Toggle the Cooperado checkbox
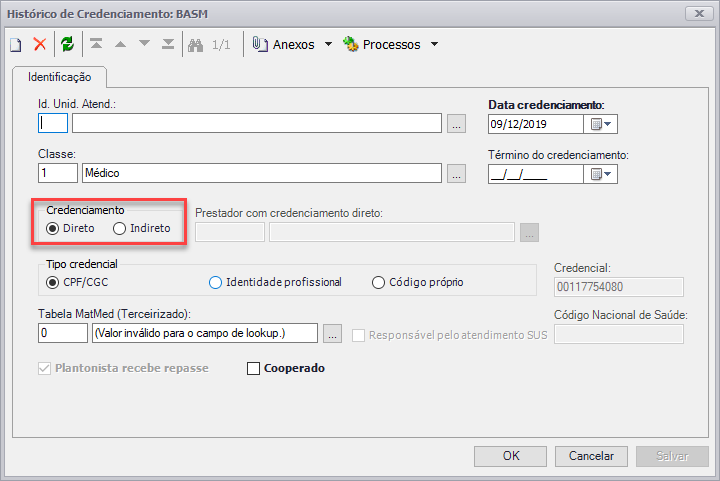720x481 pixels. coord(253,369)
